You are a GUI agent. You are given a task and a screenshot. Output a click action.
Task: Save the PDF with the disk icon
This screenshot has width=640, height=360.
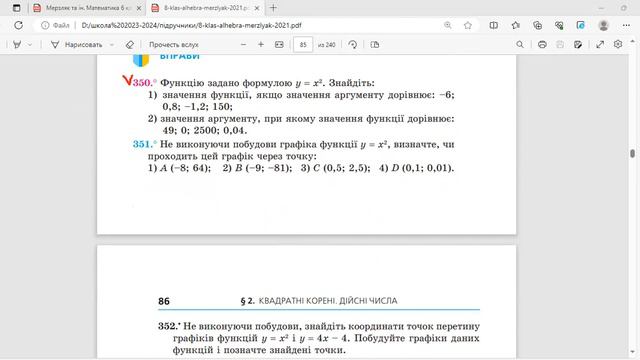pos(560,44)
